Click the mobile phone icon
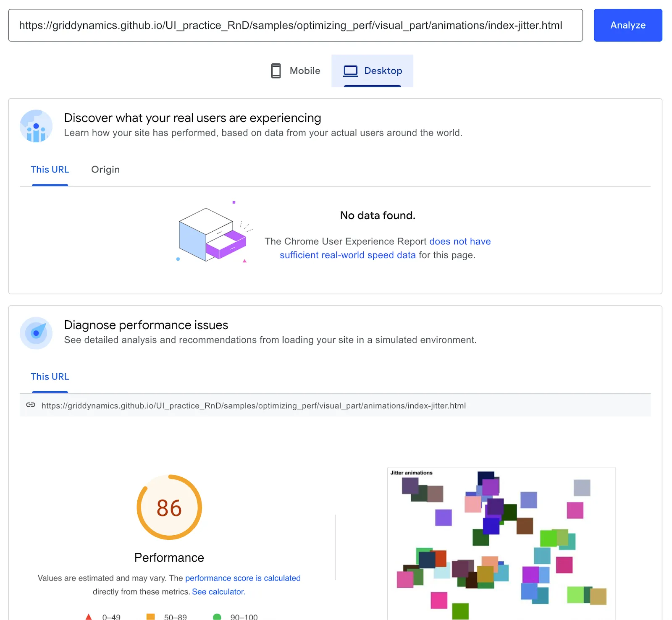The height and width of the screenshot is (620, 672). point(276,71)
